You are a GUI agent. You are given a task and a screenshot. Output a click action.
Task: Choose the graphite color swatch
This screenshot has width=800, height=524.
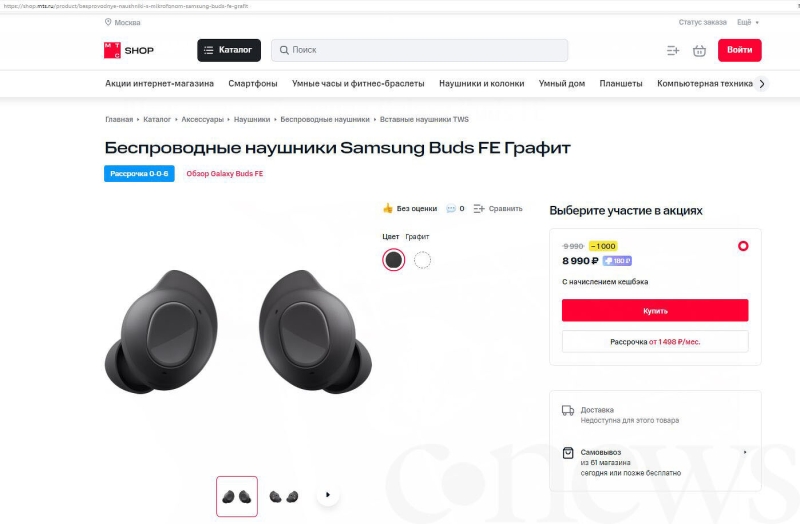(393, 260)
